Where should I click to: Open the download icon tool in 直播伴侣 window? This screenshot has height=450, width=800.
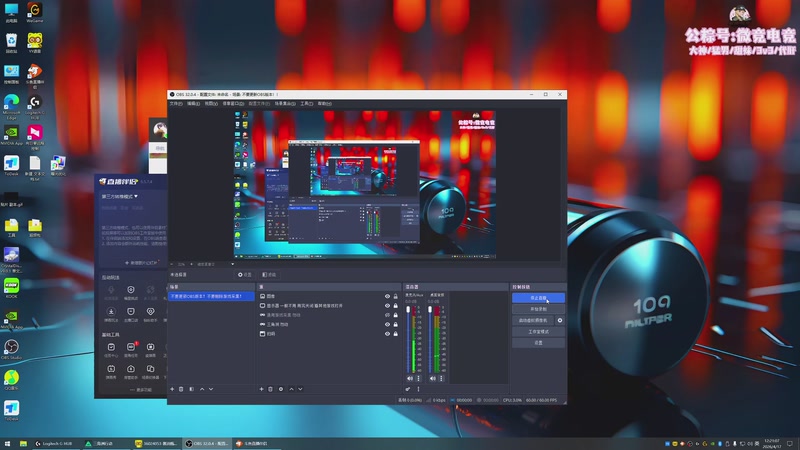pos(111,313)
